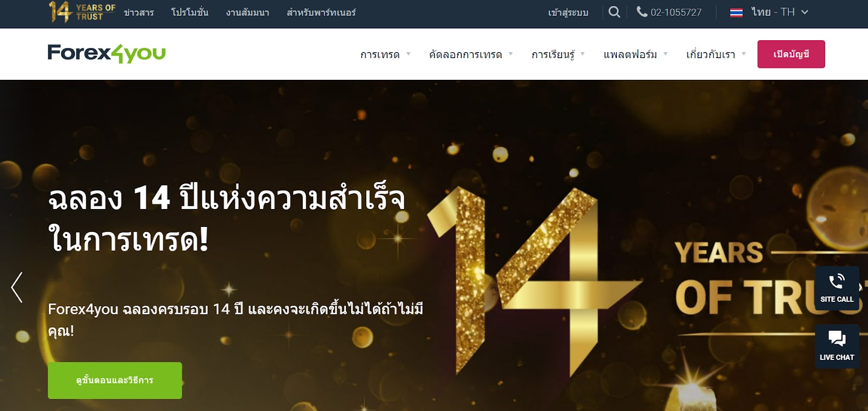Expand the คัดลอกการเทรด menu
Screen dimensions: 868x411
(x=470, y=54)
